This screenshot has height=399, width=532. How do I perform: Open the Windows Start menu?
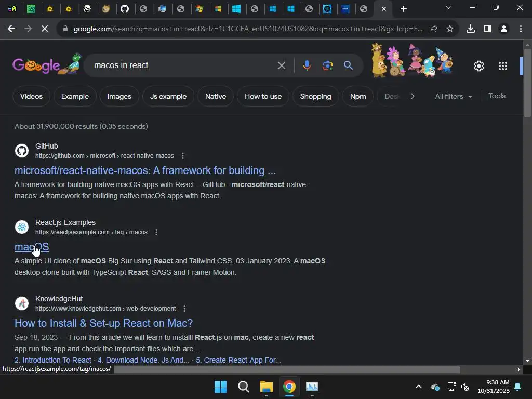pos(220,387)
